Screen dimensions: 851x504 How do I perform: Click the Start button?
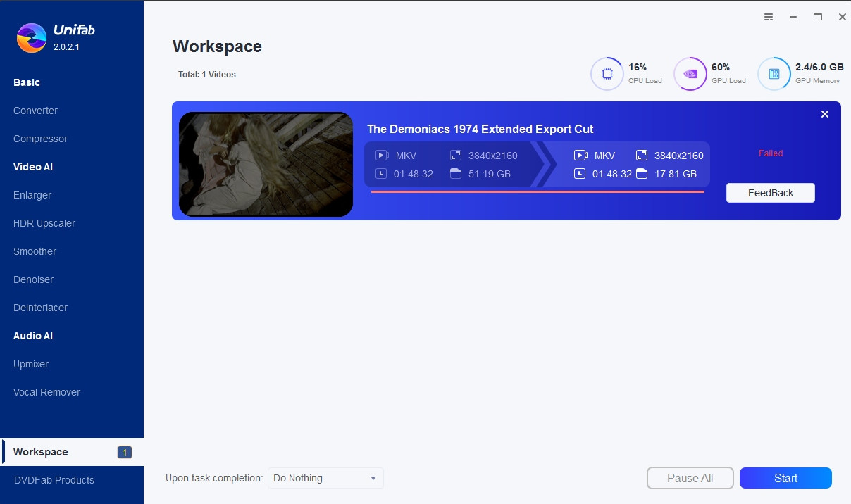(785, 478)
